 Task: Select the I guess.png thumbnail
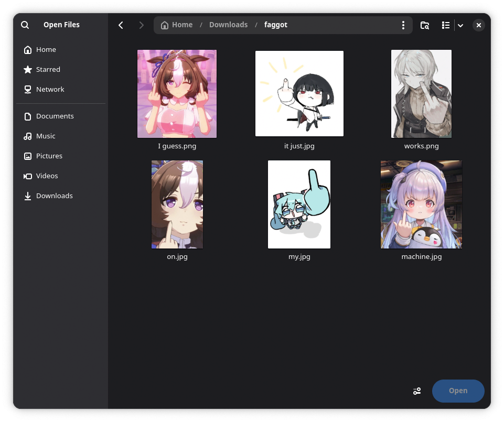click(x=177, y=94)
